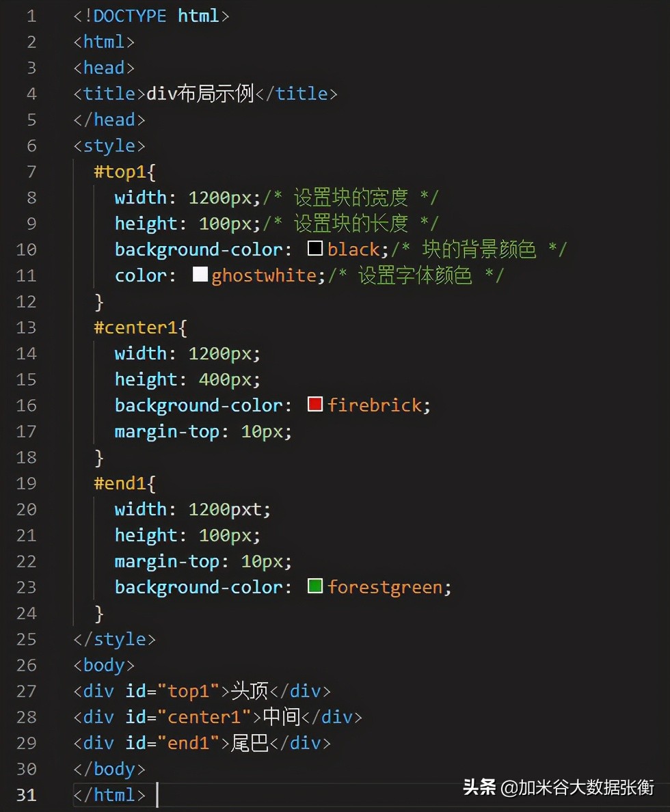
Task: Click the div text 中间
Action: (x=282, y=717)
